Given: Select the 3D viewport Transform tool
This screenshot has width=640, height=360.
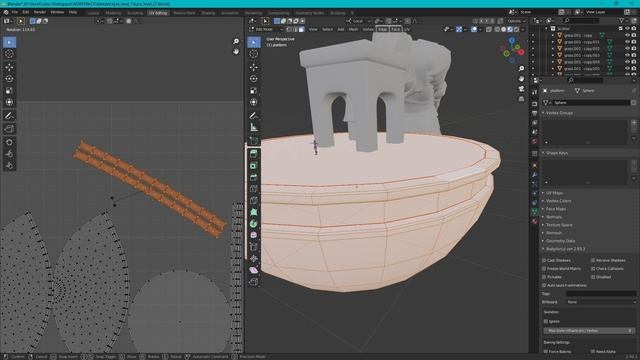Looking at the screenshot, I should (x=253, y=102).
